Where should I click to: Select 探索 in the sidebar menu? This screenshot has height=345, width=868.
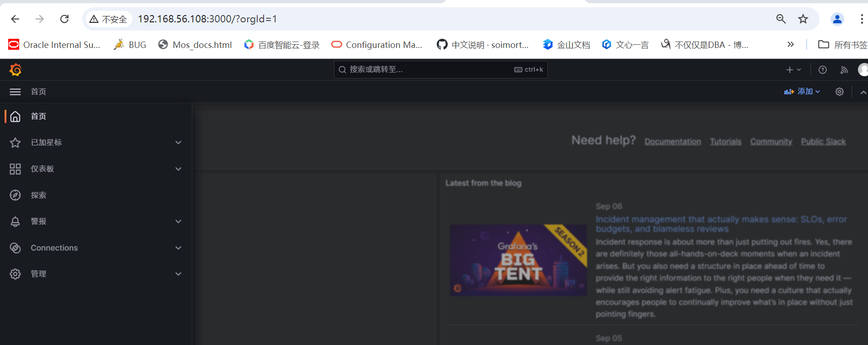pyautogui.click(x=38, y=195)
